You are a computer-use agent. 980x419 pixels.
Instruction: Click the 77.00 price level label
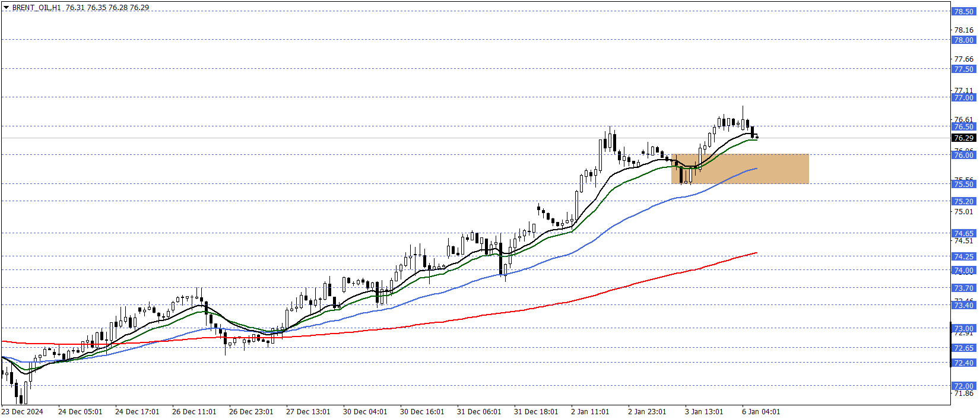click(x=963, y=97)
